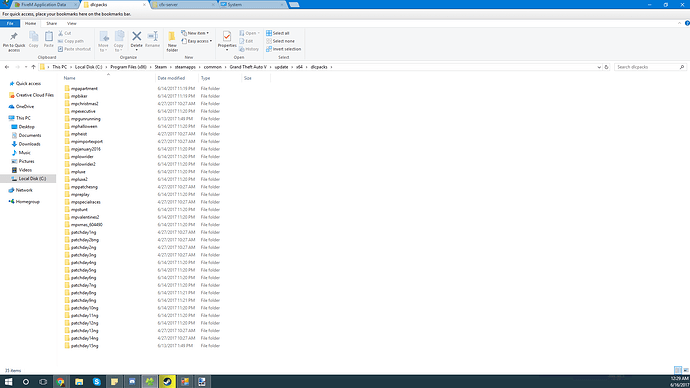Click the Move to icon
Viewport: 690px width, 388px height.
tap(103, 36)
